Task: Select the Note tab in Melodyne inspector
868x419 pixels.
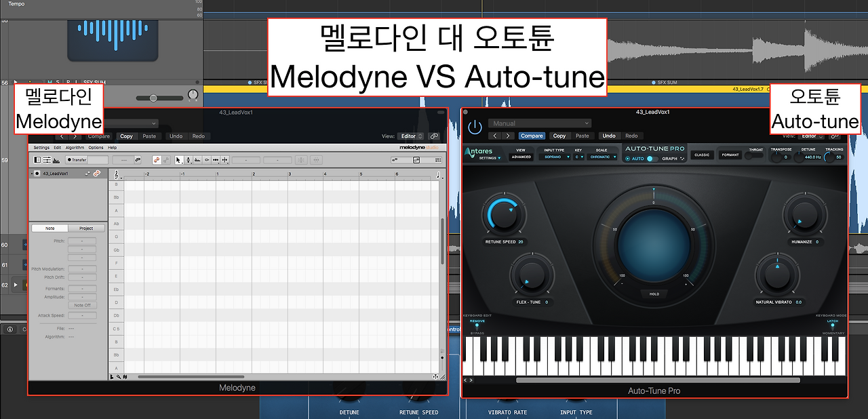Action: pos(50,228)
